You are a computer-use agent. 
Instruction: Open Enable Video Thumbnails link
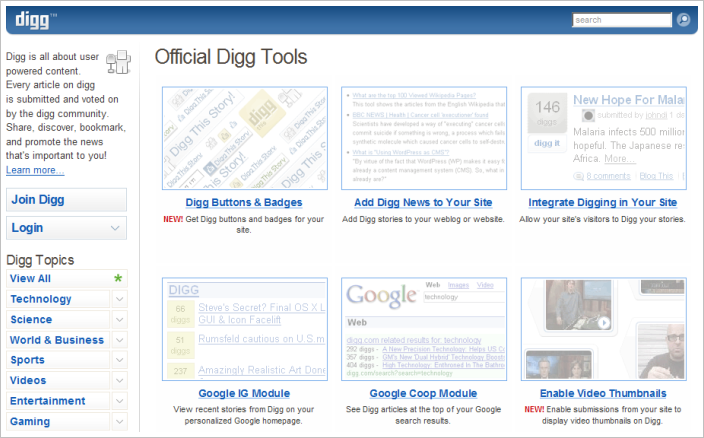pos(603,394)
